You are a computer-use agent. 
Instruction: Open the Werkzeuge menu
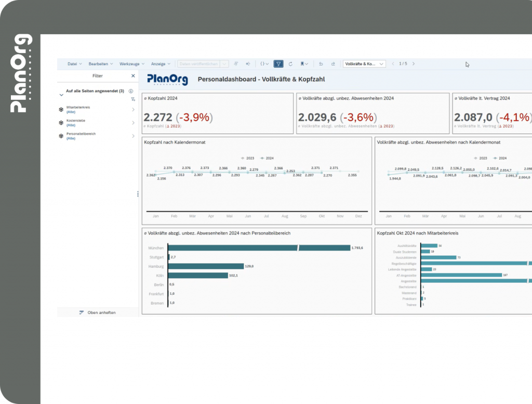131,64
